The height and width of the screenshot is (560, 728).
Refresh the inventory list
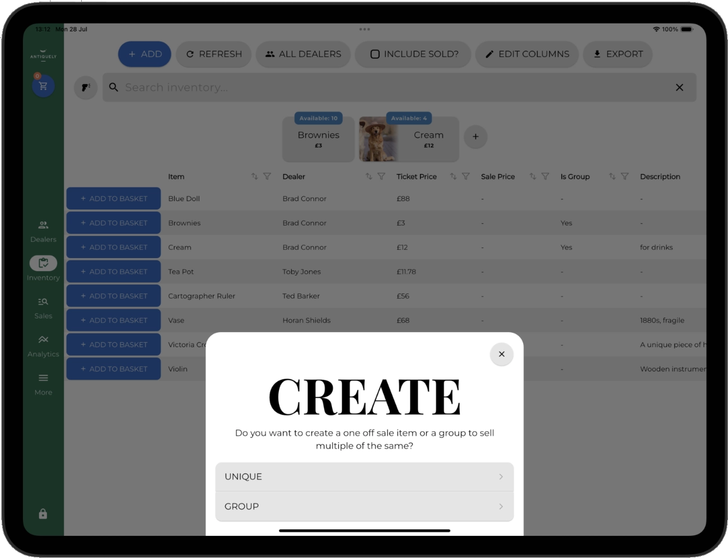214,54
